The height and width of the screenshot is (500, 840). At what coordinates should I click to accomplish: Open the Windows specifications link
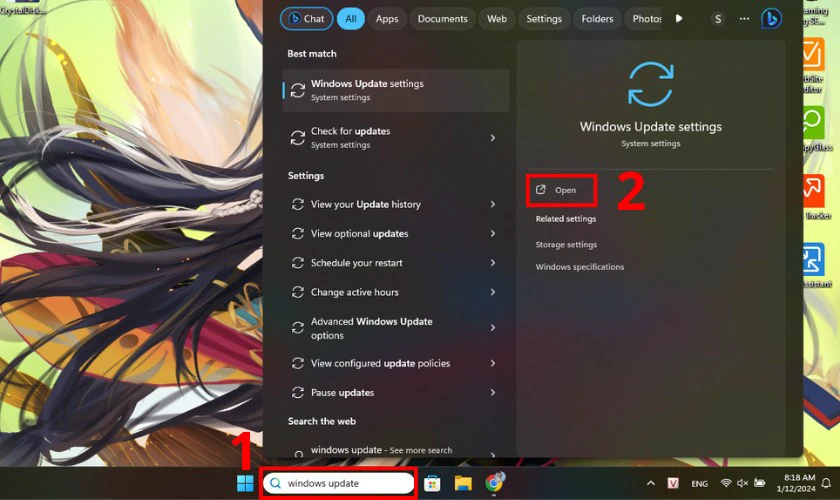click(580, 267)
